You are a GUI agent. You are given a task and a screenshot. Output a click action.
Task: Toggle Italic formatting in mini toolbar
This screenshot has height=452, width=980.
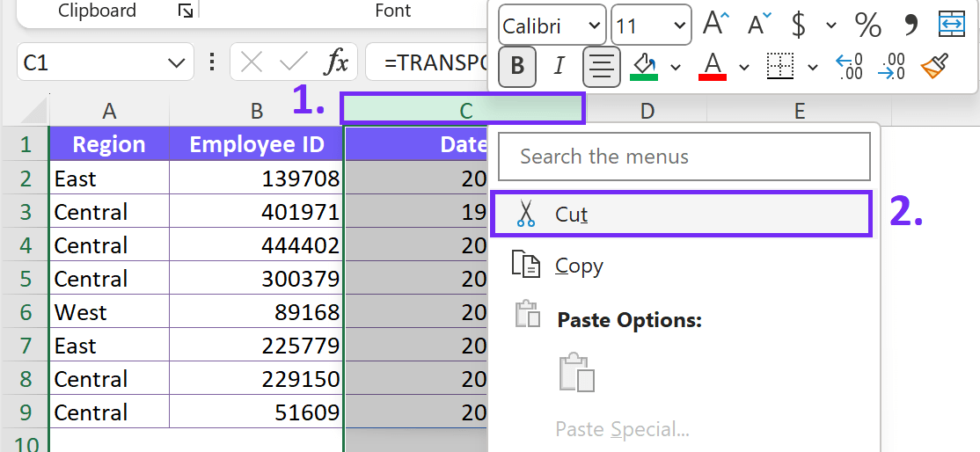coord(559,66)
